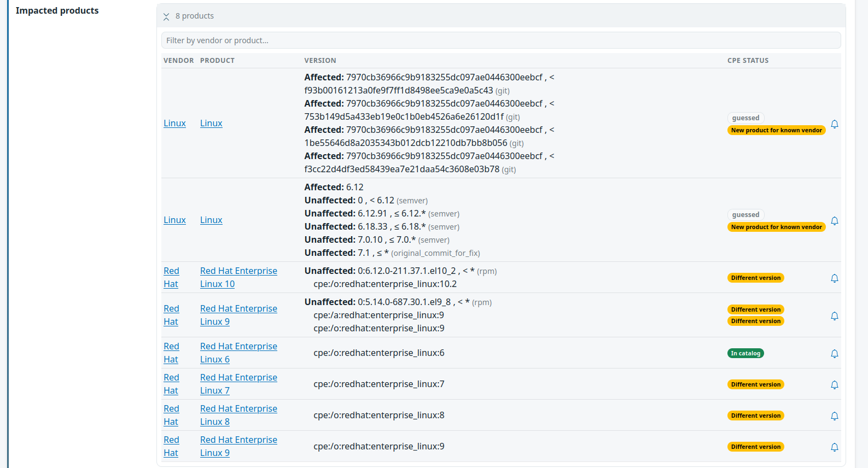Open Linux vendor link in git commits row

click(174, 123)
